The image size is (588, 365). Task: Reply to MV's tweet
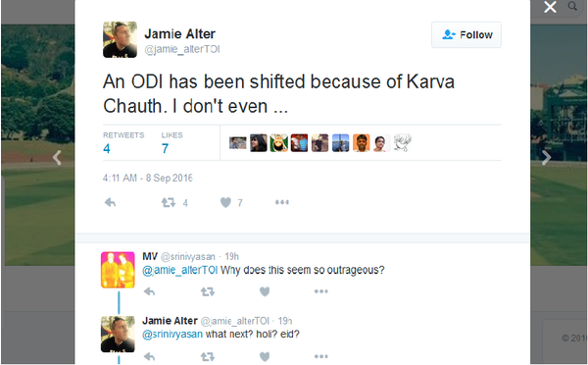click(149, 291)
